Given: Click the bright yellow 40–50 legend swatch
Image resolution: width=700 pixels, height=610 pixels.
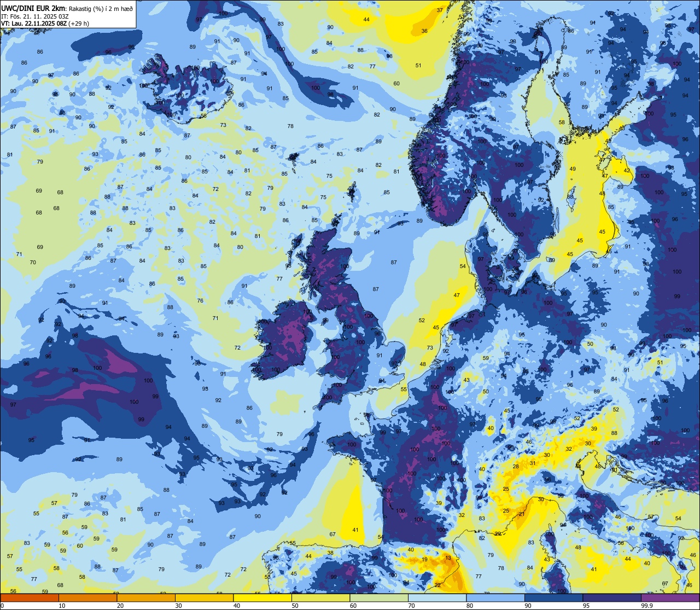Looking at the screenshot, I should click(262, 598).
